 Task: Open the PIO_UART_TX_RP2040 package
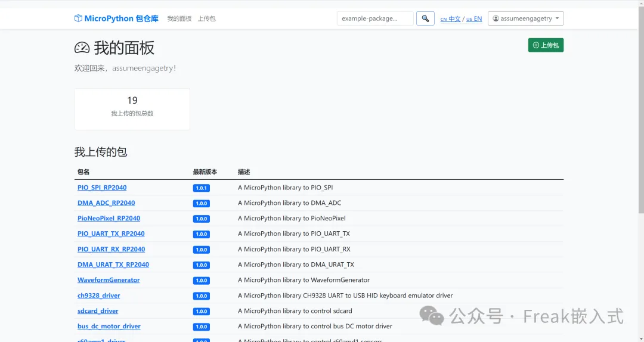point(111,234)
